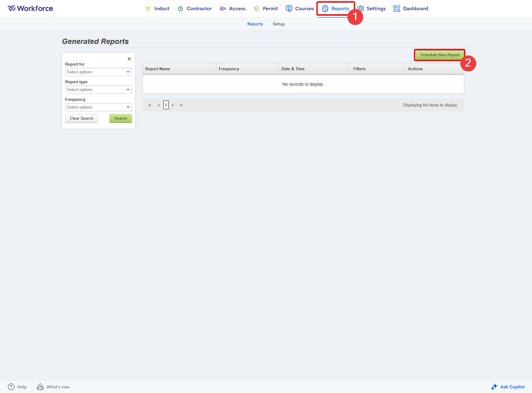Expand the Report type dropdown
532x393 pixels.
pos(98,90)
